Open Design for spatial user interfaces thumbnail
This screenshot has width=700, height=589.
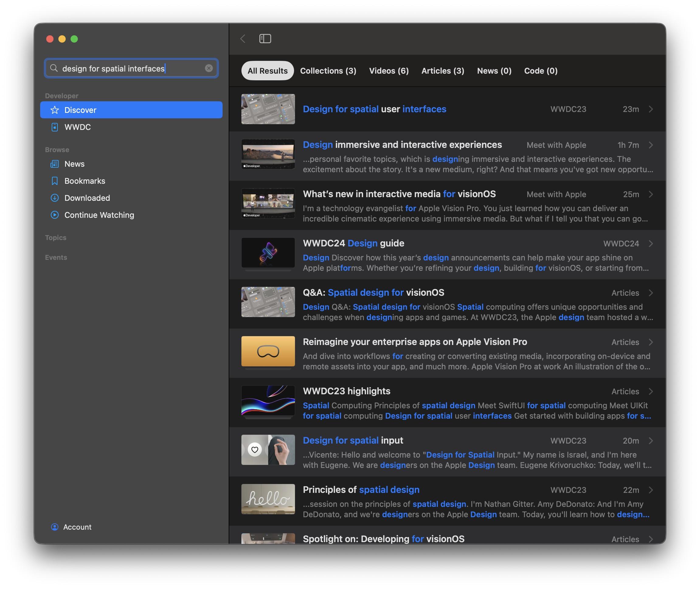pos(268,109)
